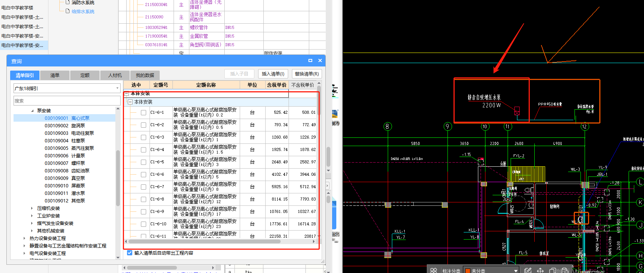Expand the 热力设备安装工程 node
The image size is (644, 273).
pos(24,238)
